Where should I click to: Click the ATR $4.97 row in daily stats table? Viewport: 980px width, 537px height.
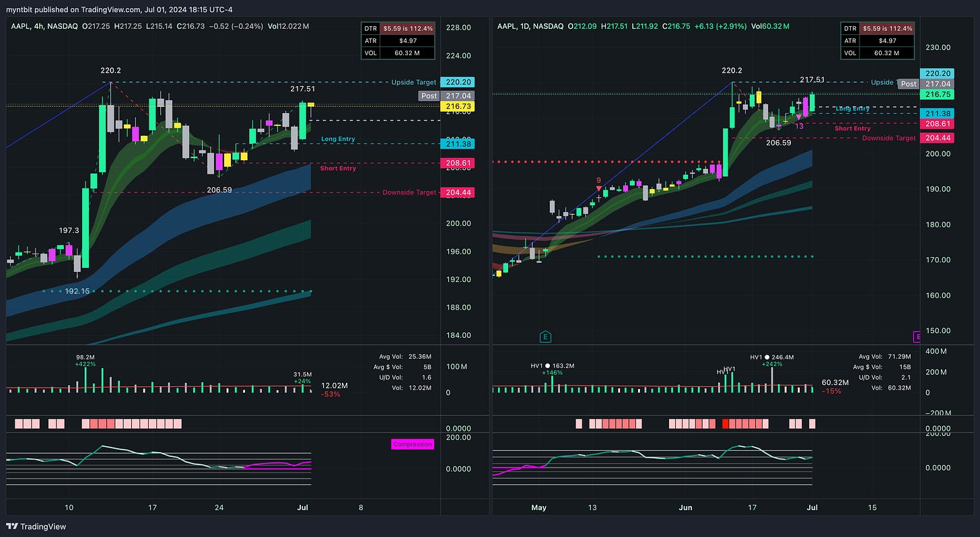click(878, 41)
